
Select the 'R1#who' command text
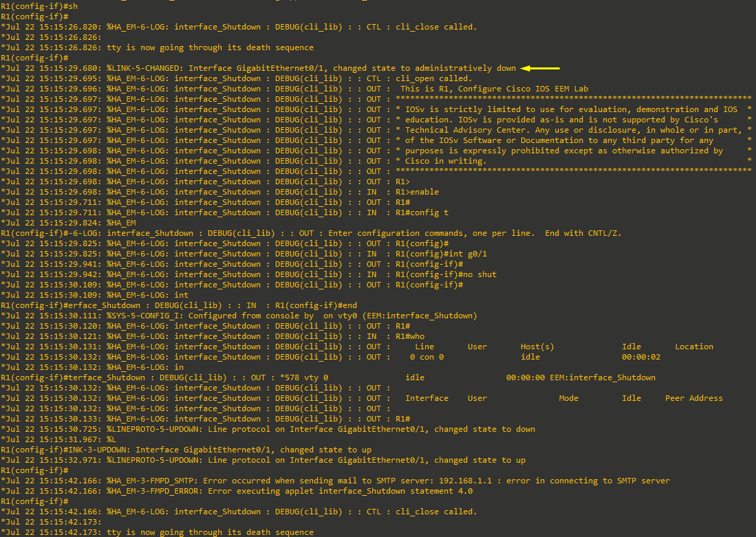410,336
